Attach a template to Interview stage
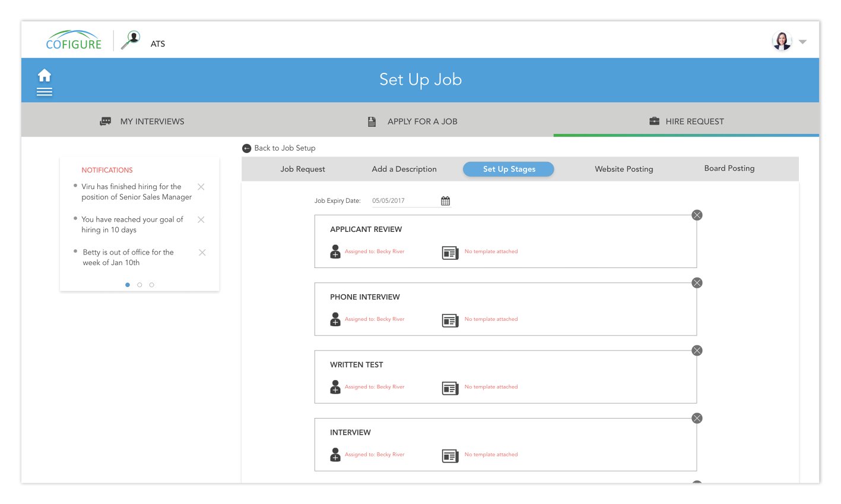The height and width of the screenshot is (504, 841). pos(450,455)
